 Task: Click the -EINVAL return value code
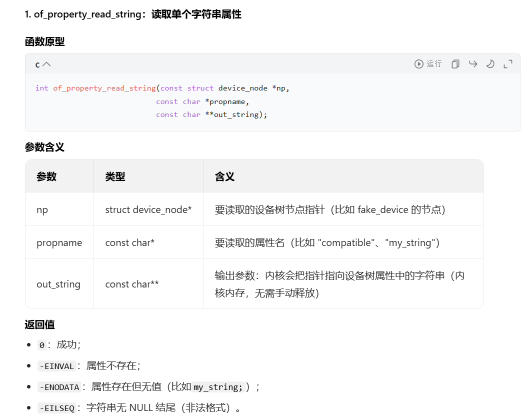tap(57, 366)
